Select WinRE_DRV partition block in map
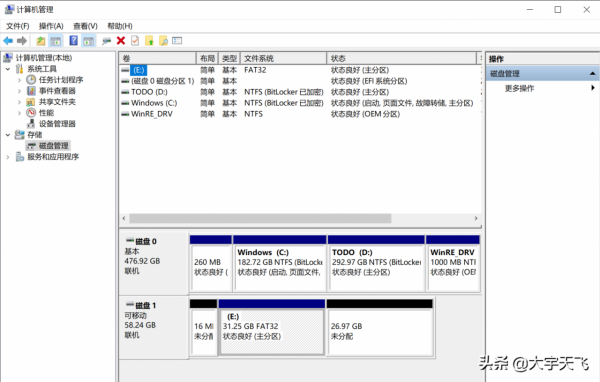The width and height of the screenshot is (600, 382). [x=453, y=264]
